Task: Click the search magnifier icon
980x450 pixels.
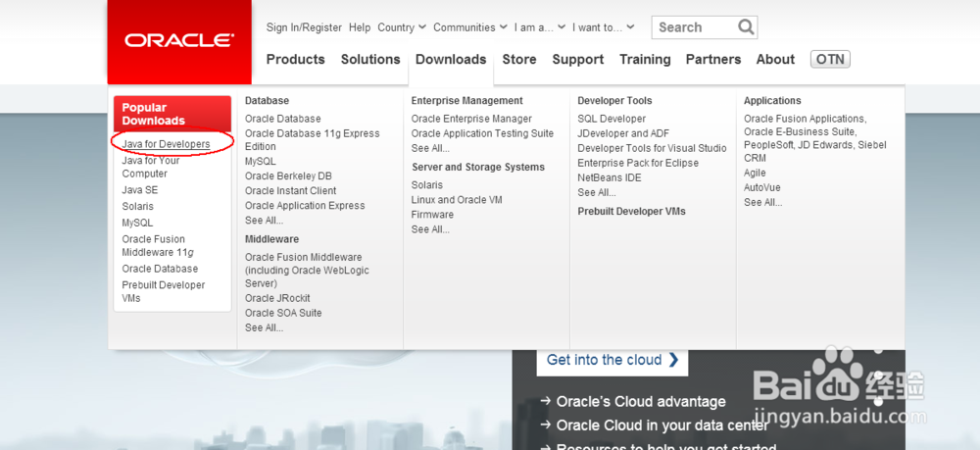Action: [746, 27]
